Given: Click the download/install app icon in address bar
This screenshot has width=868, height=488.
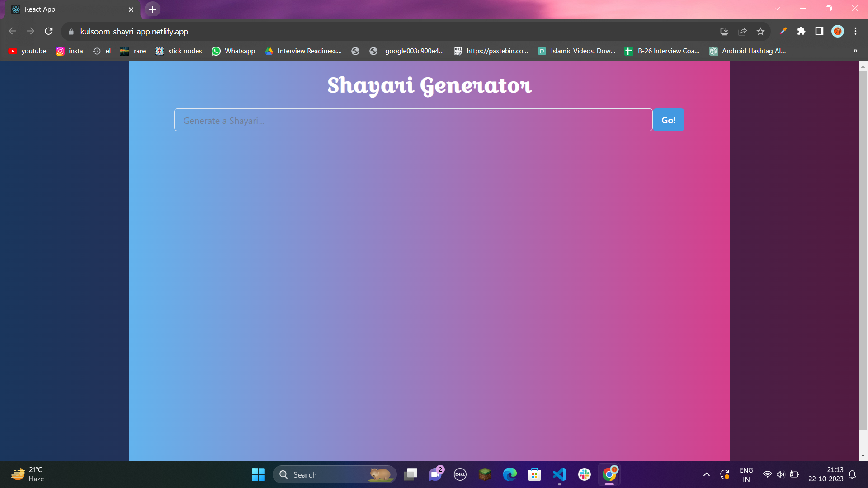Looking at the screenshot, I should coord(724,31).
